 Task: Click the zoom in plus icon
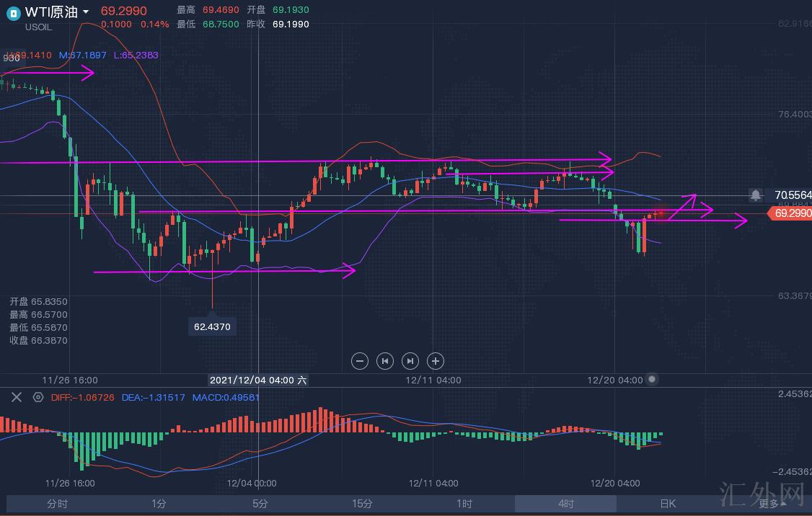pos(435,361)
